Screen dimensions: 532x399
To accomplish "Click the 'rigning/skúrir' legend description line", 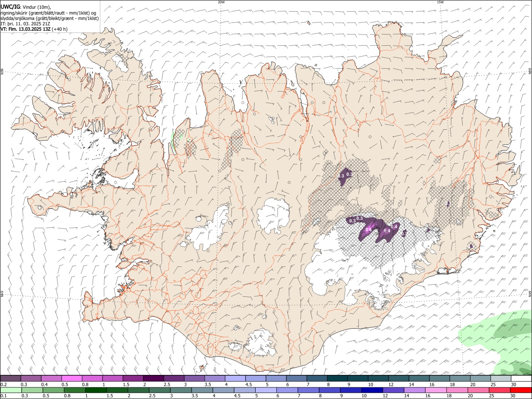I will (48, 12).
